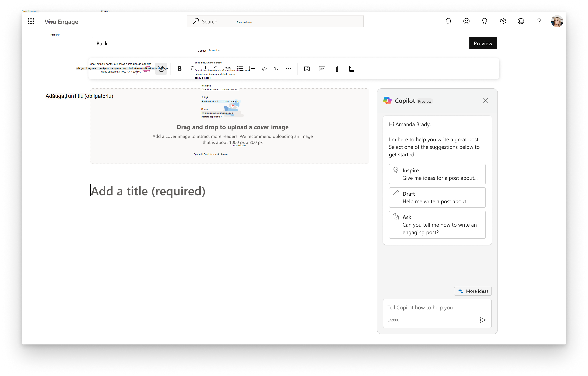This screenshot has height=376, width=588.
Task: Click the 0/2000 character counter
Action: (x=393, y=320)
